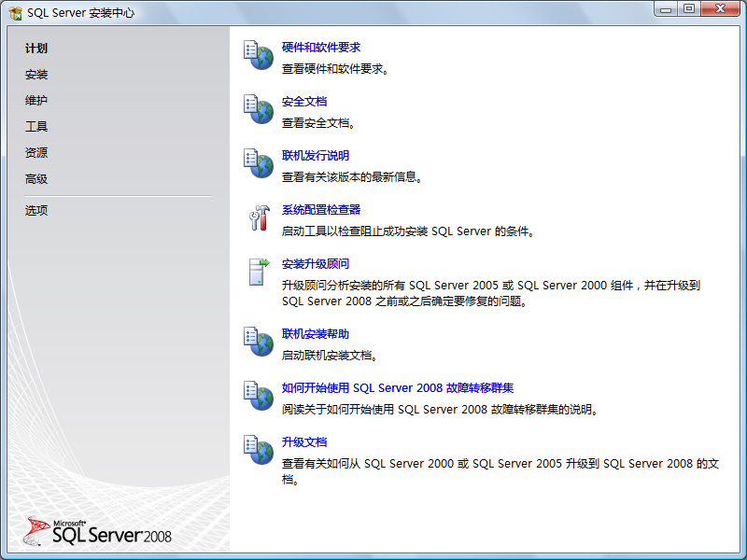
Task: Click the description 启动联机安装文档。
Action: click(330, 356)
